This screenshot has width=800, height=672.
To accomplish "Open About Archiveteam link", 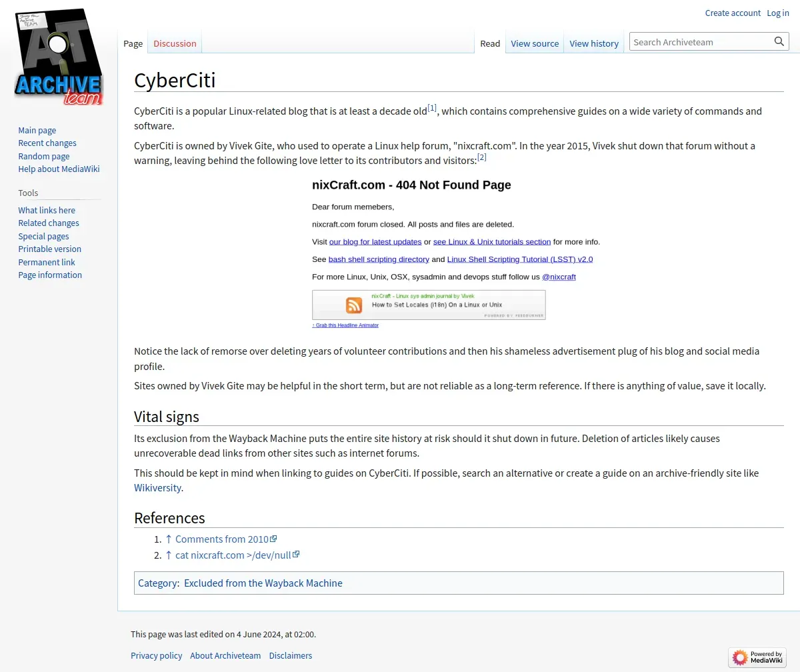I will click(x=225, y=656).
